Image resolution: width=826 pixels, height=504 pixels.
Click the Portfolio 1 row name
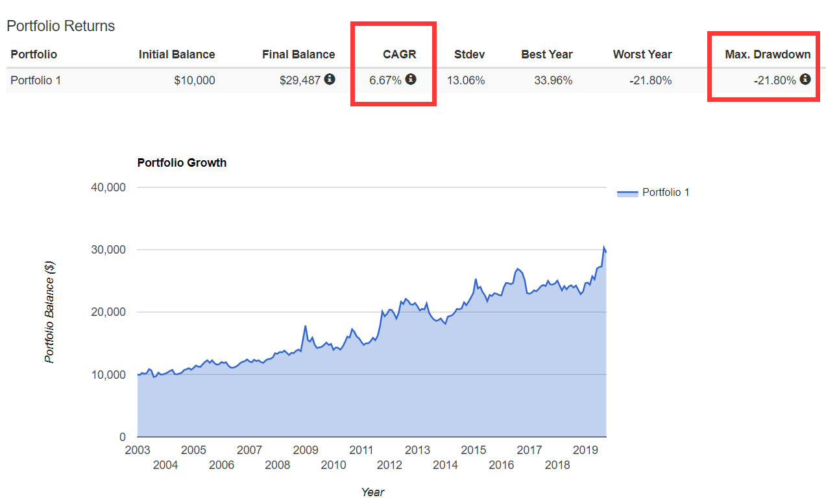pos(36,80)
